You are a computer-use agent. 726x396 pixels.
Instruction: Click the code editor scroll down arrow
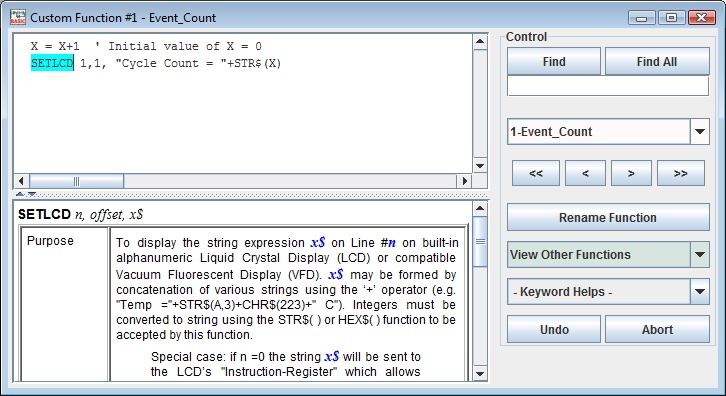click(480, 166)
